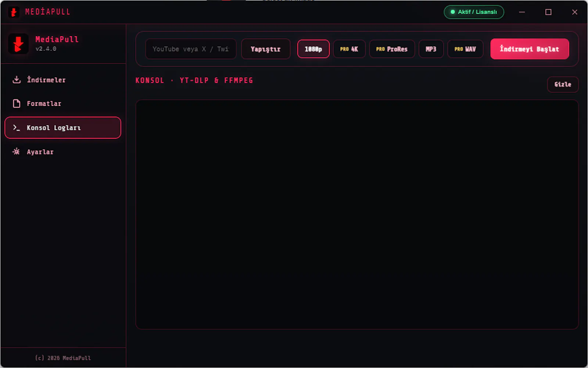588x368 pixels.
Task: Click the Konsol Logları terminal prompt icon
Action: coord(17,128)
